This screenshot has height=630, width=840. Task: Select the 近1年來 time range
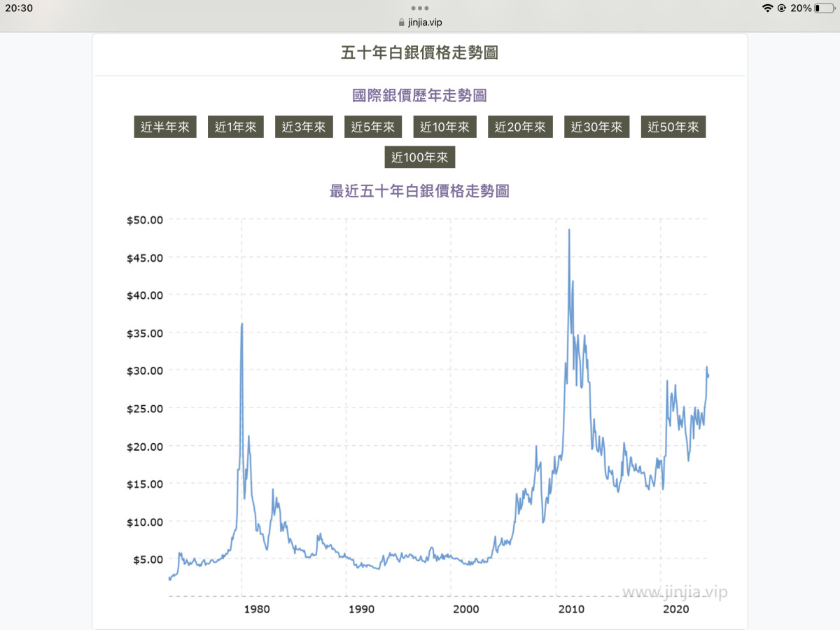[236, 127]
